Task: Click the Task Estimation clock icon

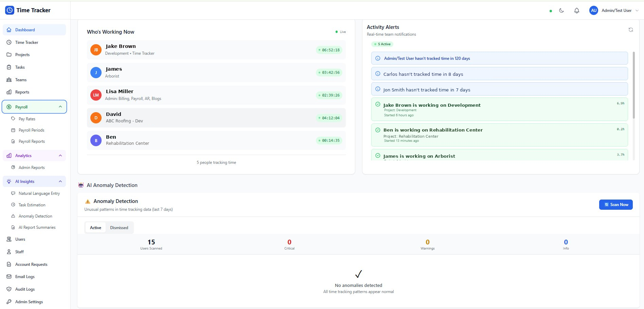Action: [13, 205]
